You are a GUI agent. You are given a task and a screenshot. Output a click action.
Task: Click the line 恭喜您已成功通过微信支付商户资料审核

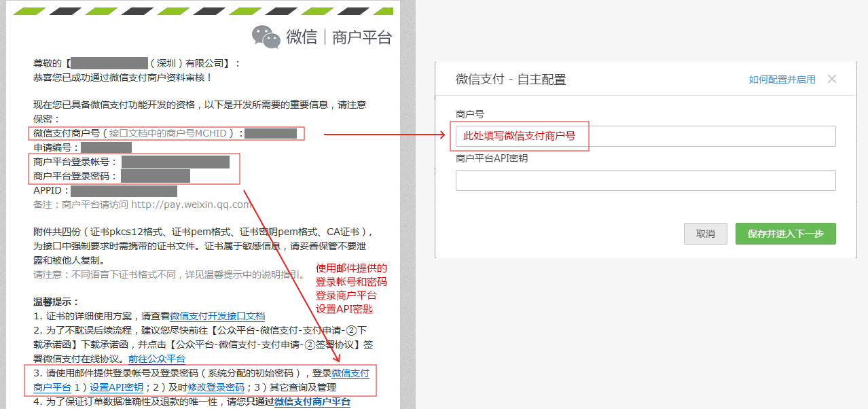[x=123, y=77]
